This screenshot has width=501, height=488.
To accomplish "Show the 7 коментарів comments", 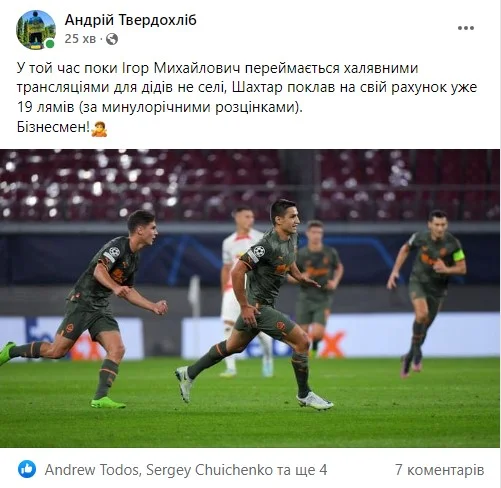I will pos(440,470).
